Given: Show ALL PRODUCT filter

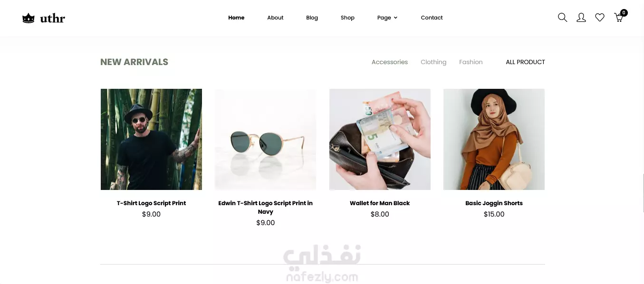Looking at the screenshot, I should point(525,62).
